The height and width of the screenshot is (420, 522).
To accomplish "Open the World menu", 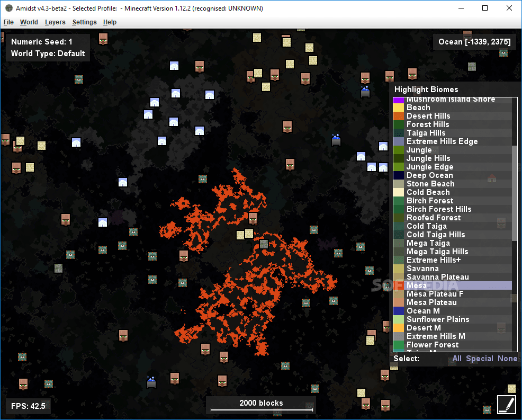I will tap(29, 22).
